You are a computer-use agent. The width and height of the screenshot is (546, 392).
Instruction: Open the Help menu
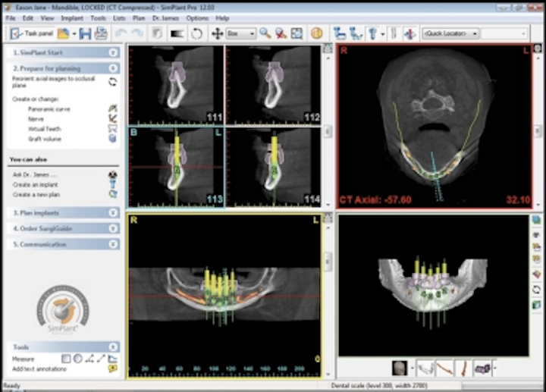(222, 18)
